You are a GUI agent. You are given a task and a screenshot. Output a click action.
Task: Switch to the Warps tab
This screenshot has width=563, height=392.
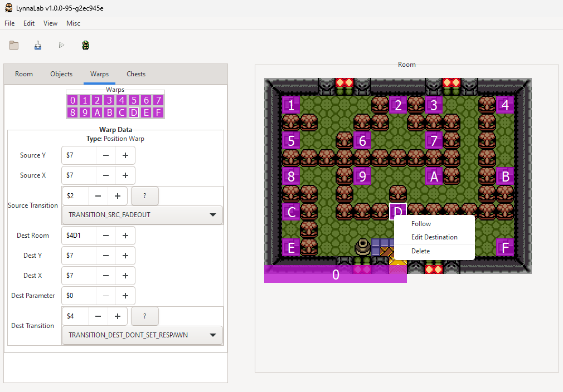point(99,74)
